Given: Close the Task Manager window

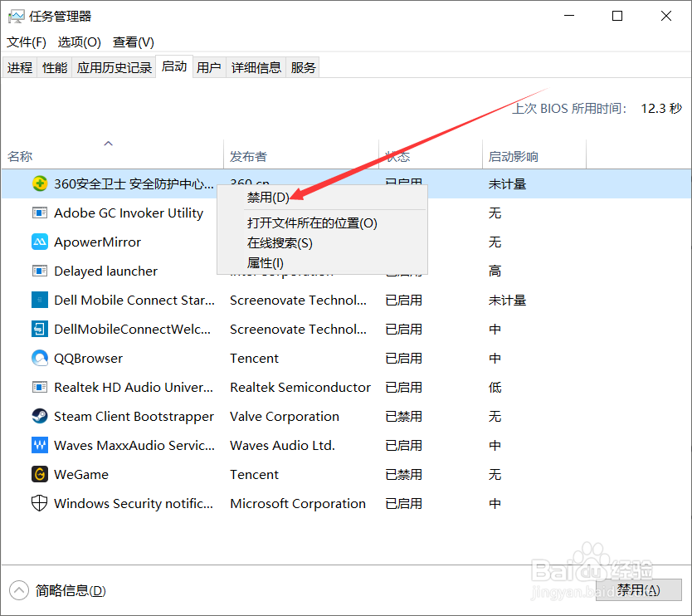Looking at the screenshot, I should 666,16.
